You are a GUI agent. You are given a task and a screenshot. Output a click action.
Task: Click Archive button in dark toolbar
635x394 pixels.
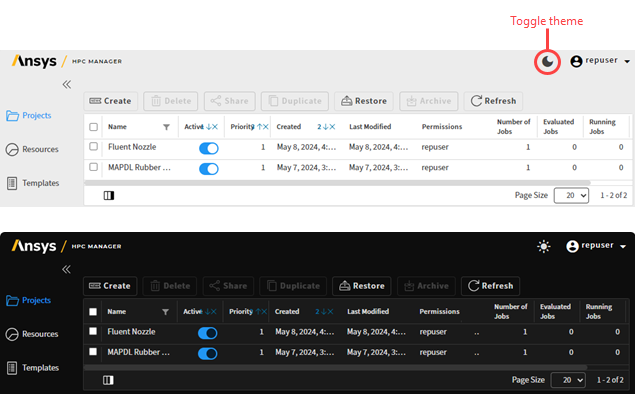point(426,286)
